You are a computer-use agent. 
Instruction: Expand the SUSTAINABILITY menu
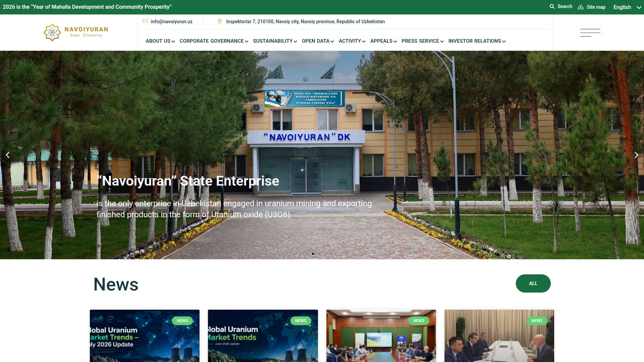pos(275,41)
